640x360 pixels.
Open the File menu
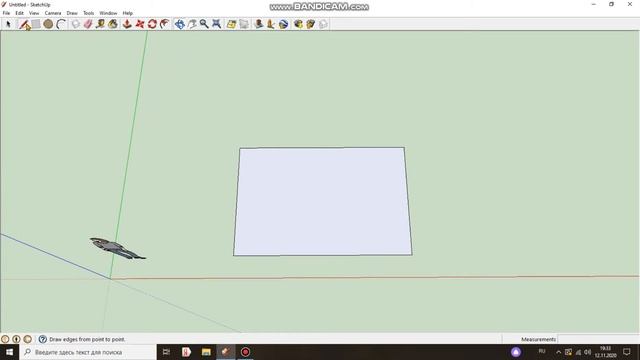(x=6, y=13)
